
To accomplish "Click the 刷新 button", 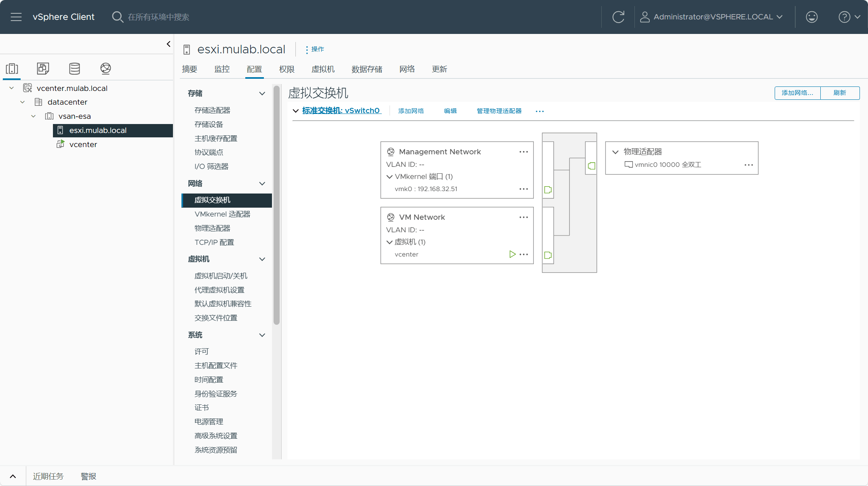I will coord(840,93).
